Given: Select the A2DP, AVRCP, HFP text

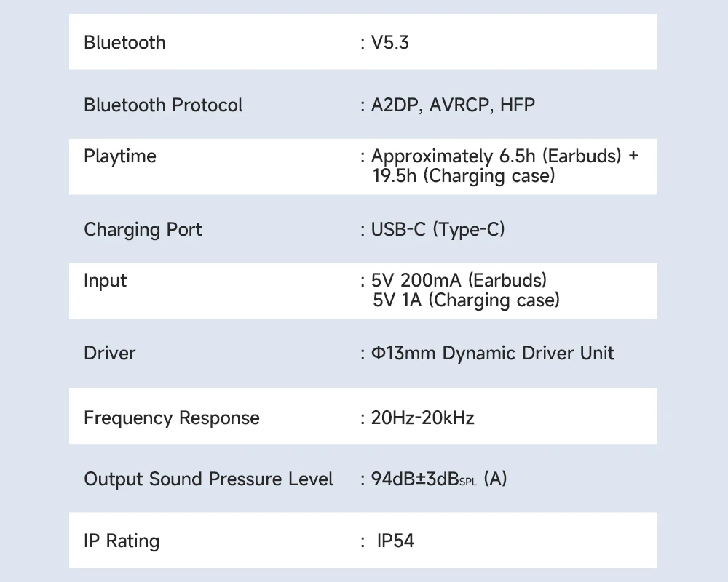Looking at the screenshot, I should [453, 105].
